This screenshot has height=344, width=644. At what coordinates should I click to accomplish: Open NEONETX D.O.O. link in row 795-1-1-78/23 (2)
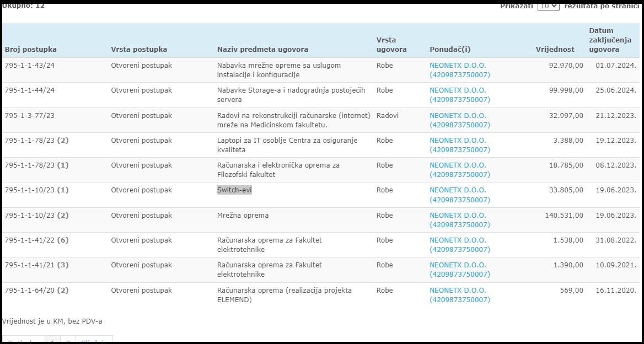pos(460,145)
